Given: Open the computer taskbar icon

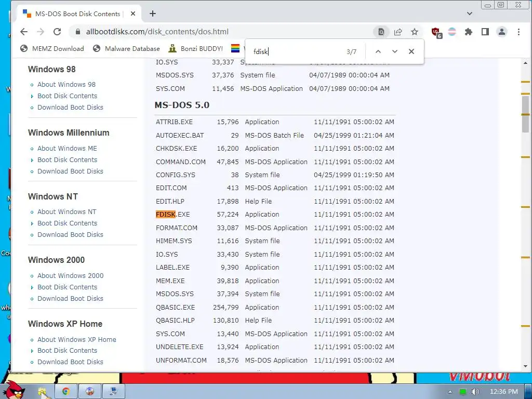Looking at the screenshot, I should tap(114, 391).
